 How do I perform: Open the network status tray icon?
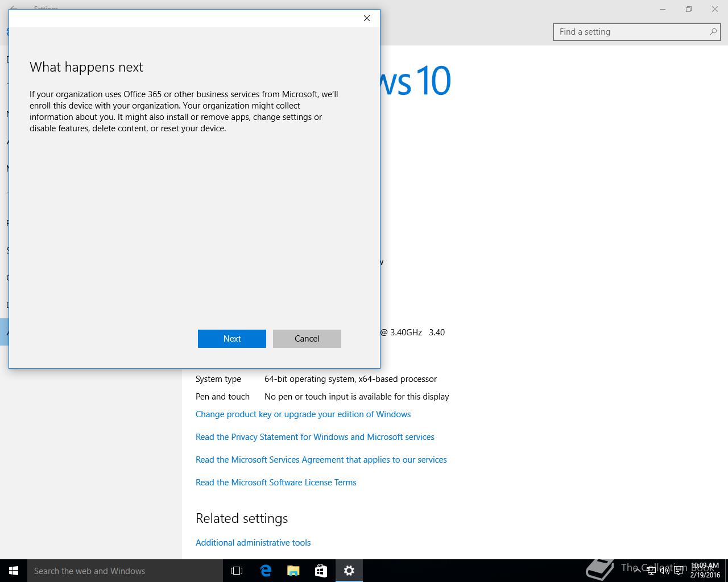(x=651, y=571)
